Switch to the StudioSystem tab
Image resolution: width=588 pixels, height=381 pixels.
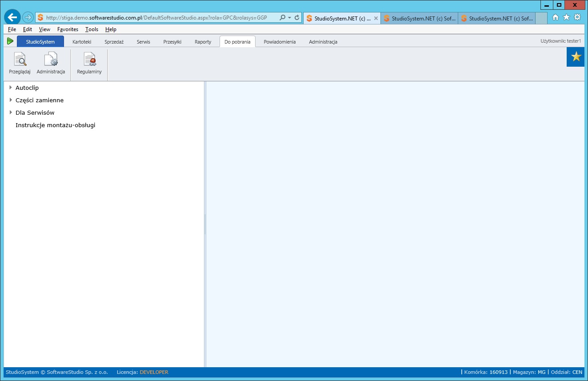pyautogui.click(x=40, y=42)
